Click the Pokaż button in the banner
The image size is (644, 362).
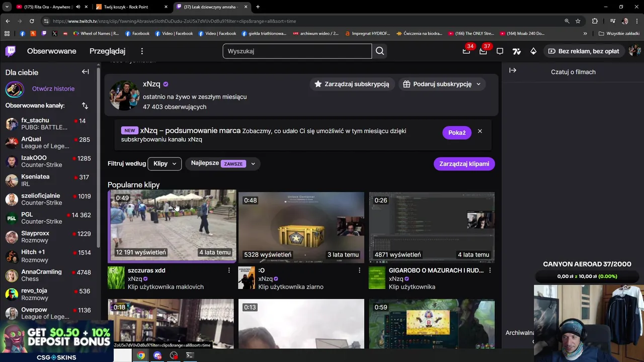pos(457,132)
